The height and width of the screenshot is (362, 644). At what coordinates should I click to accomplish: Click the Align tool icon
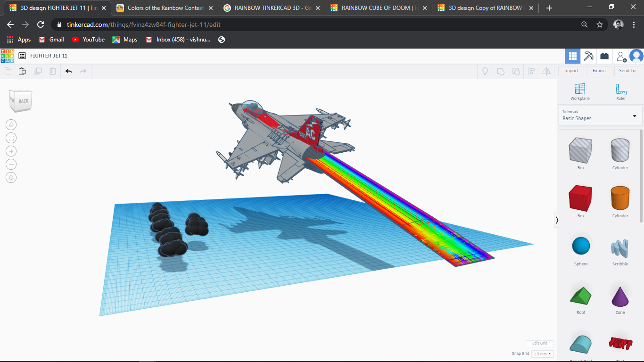tap(532, 71)
